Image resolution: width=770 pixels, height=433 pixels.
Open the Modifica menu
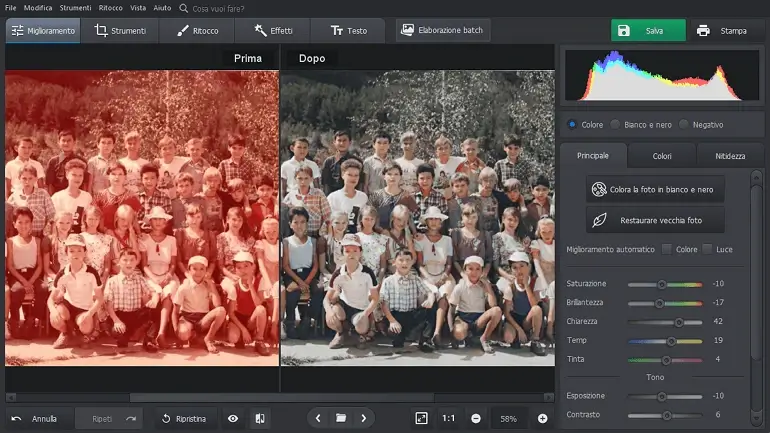[38, 8]
